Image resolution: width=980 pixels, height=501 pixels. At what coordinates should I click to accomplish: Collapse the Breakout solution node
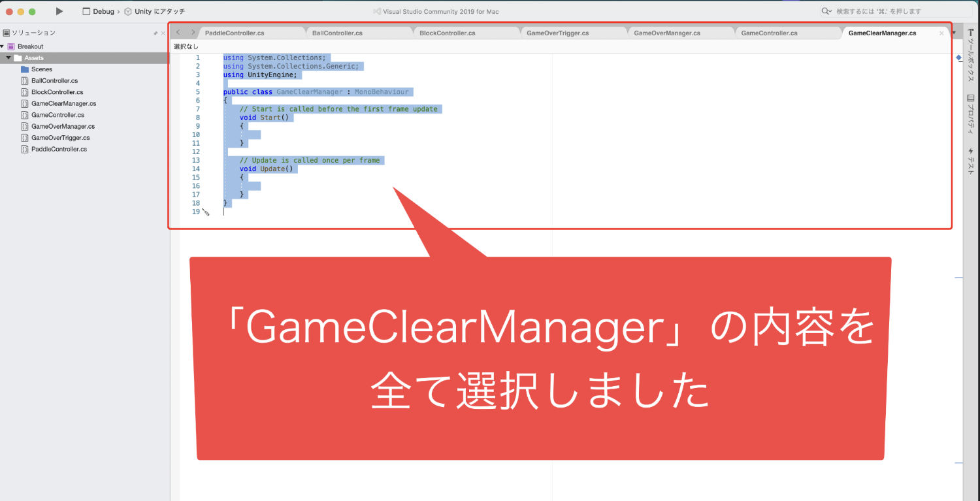(3, 46)
